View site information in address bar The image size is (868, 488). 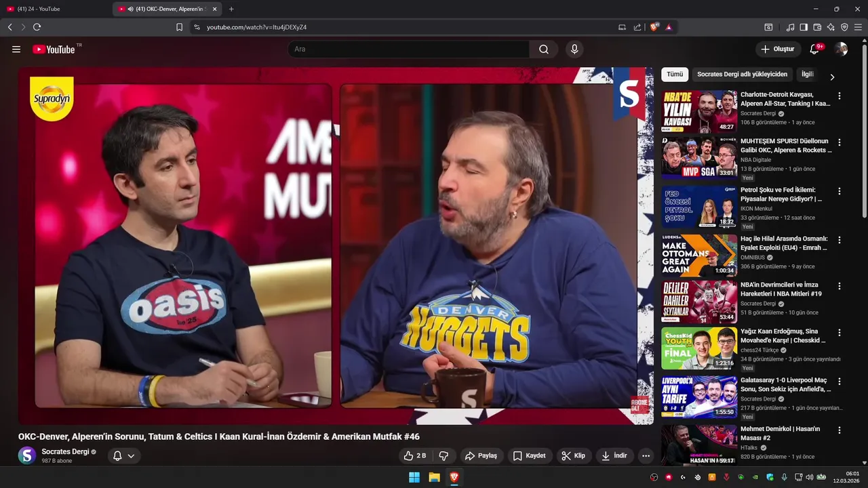(197, 27)
